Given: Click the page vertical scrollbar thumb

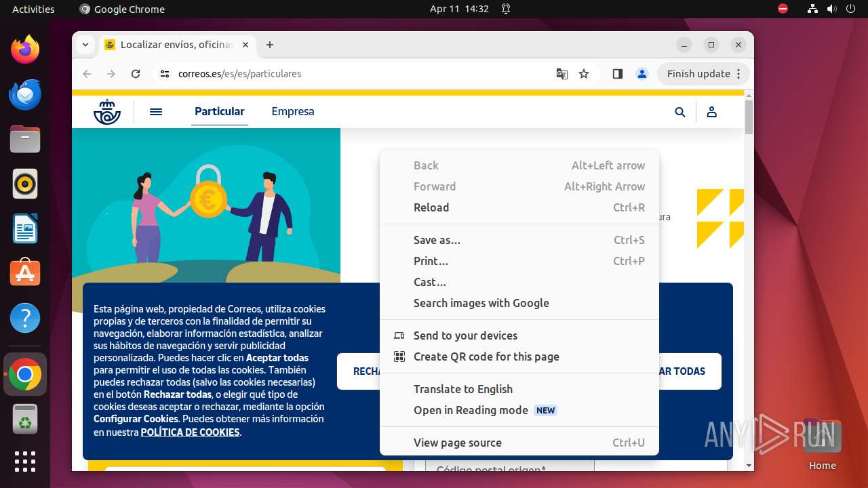Looking at the screenshot, I should [749, 117].
